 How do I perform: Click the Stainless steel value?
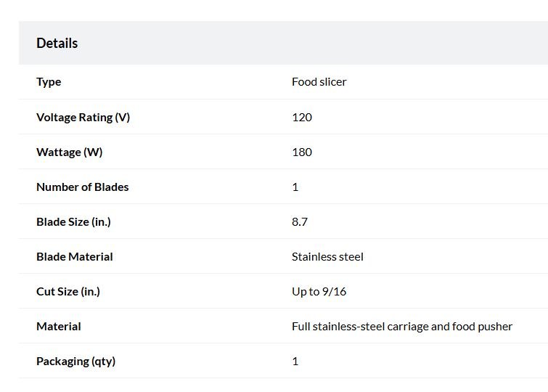pos(327,257)
